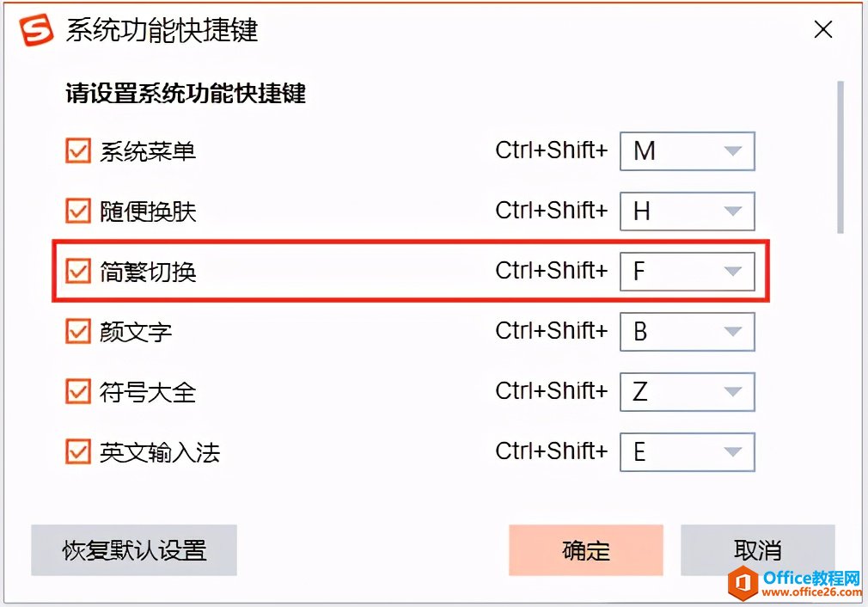The image size is (868, 607).
Task: Disable the 简繁切换 checkbox
Action: (78, 272)
